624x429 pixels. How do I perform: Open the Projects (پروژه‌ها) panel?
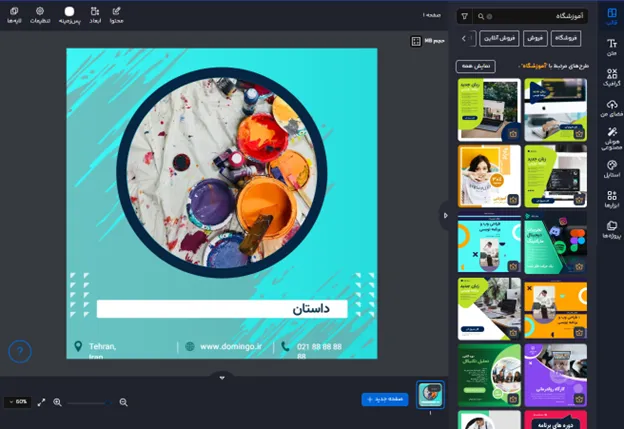click(610, 229)
